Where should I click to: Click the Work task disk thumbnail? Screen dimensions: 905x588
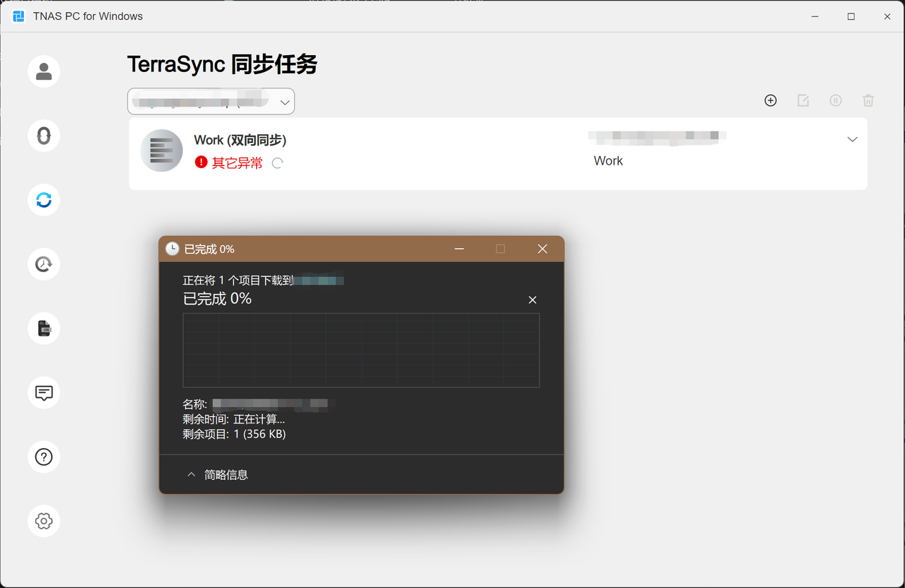click(x=162, y=151)
